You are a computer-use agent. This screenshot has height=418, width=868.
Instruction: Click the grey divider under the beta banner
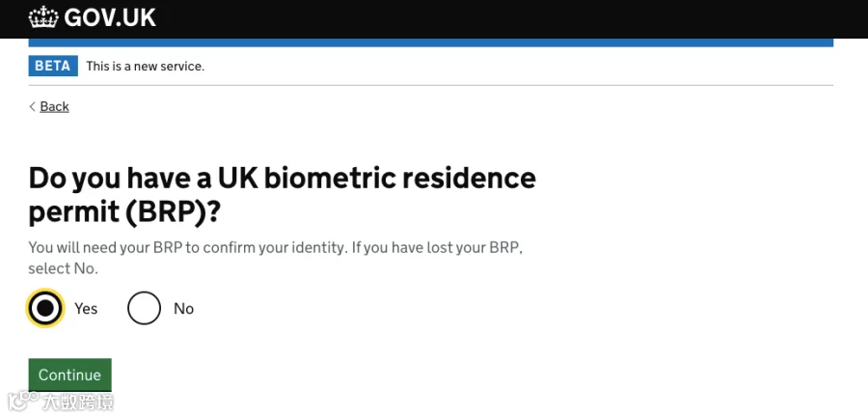[x=431, y=85]
